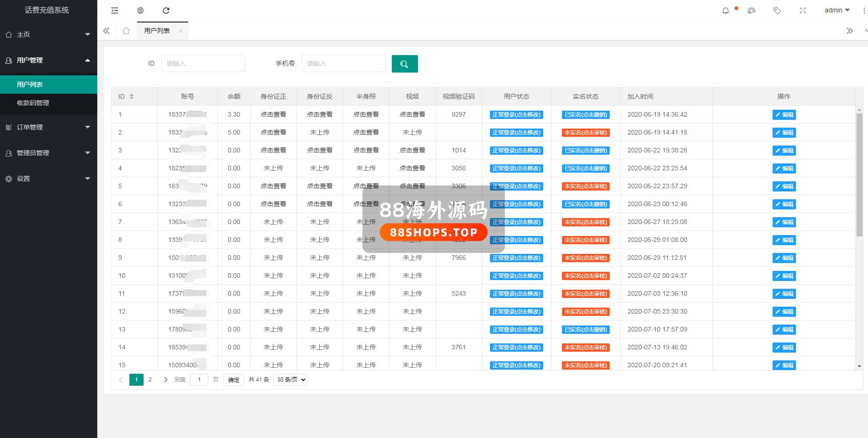The height and width of the screenshot is (438, 868).
Task: Collapse the sidebar with the menu fold icon
Action: (115, 11)
